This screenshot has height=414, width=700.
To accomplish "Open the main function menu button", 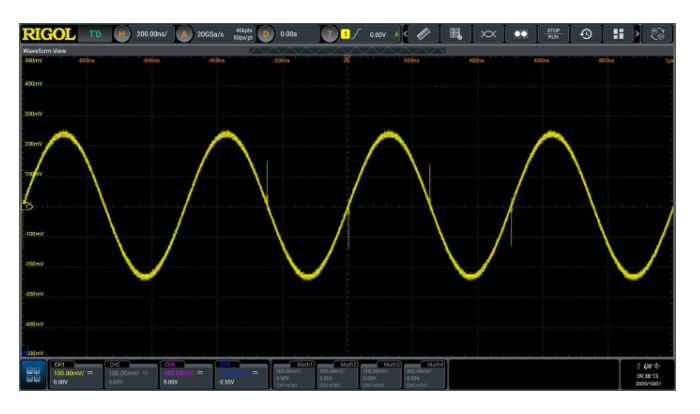I will 33,375.
